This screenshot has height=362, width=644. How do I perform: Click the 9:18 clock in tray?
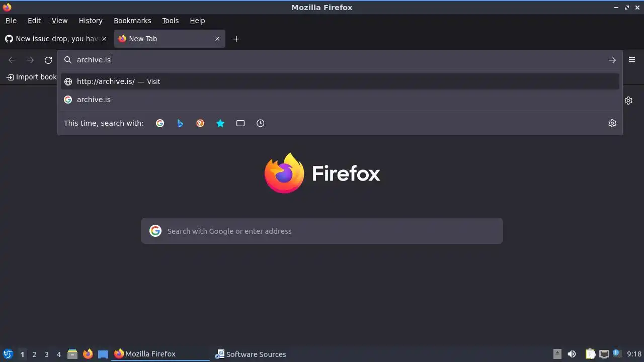pos(634,354)
